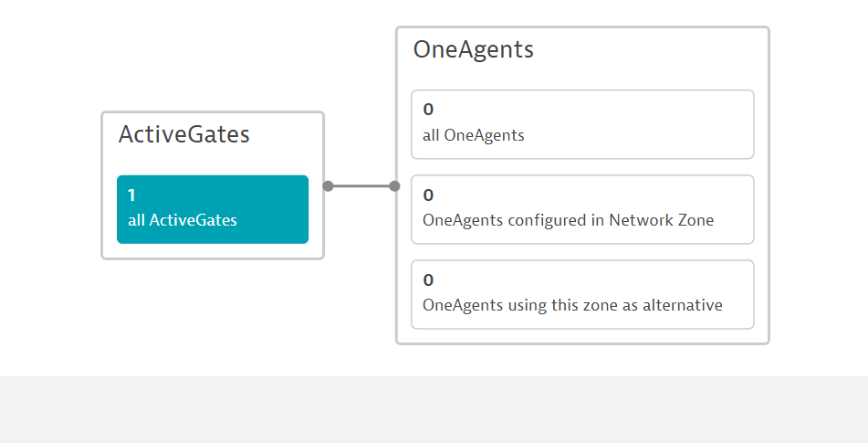Screen dimensions: 868x443
Task: Click the "all OneAgents" label text
Action: click(474, 136)
